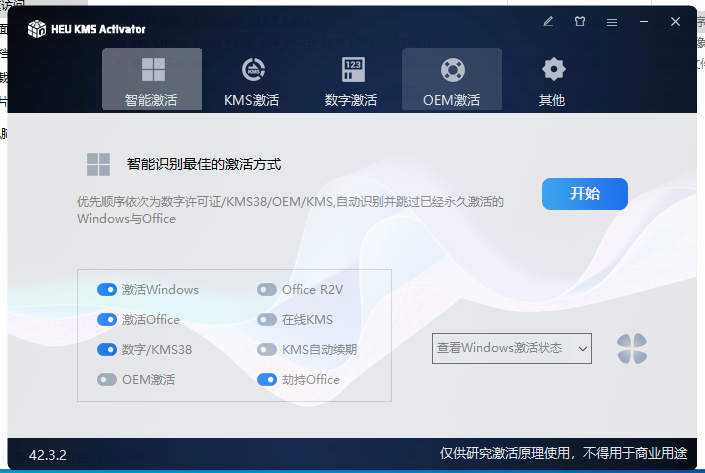
Task: Enable the OEM激活 switch
Action: coord(107,379)
